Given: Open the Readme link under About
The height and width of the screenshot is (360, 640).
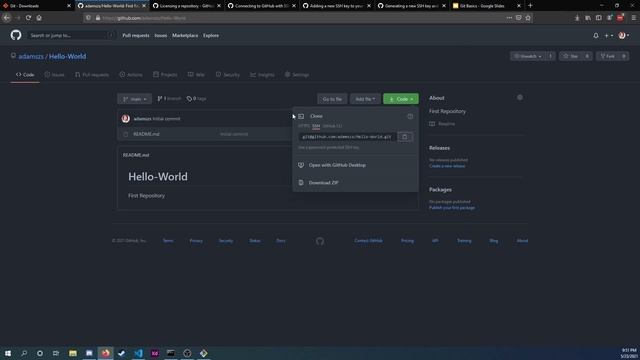Looking at the screenshot, I should click(442, 124).
